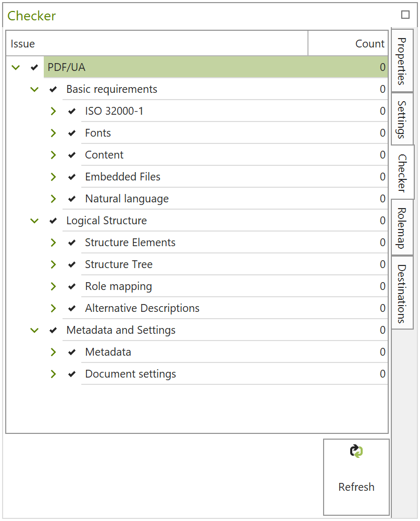Viewport: 420px width, 521px height.
Task: Toggle the Metadata checkmark
Action: click(72, 352)
